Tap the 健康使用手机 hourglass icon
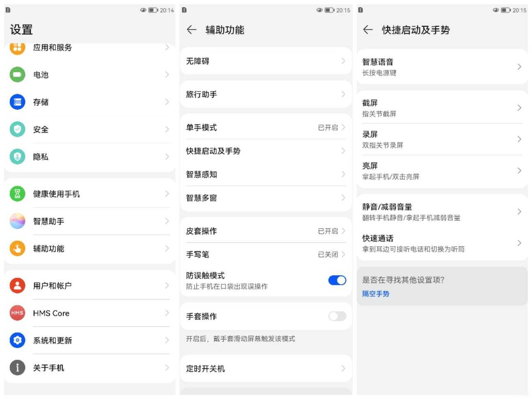Image resolution: width=532 pixels, height=399 pixels. tap(17, 194)
